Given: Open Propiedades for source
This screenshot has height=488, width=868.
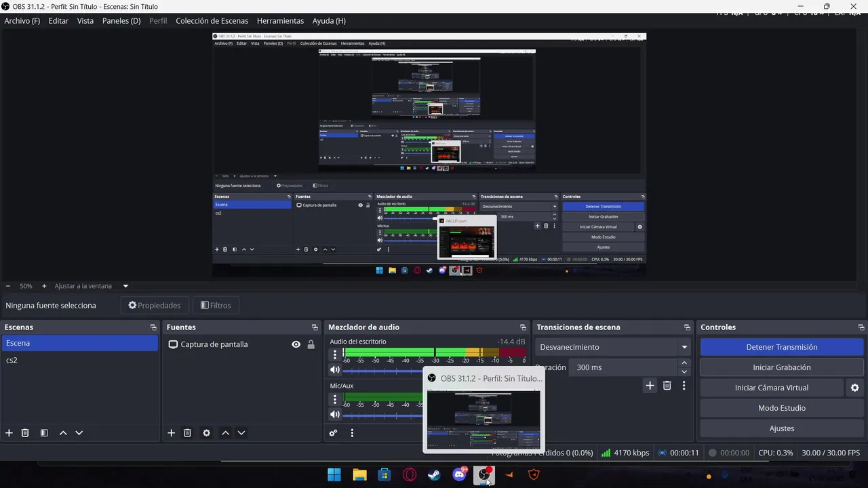Looking at the screenshot, I should click(155, 306).
